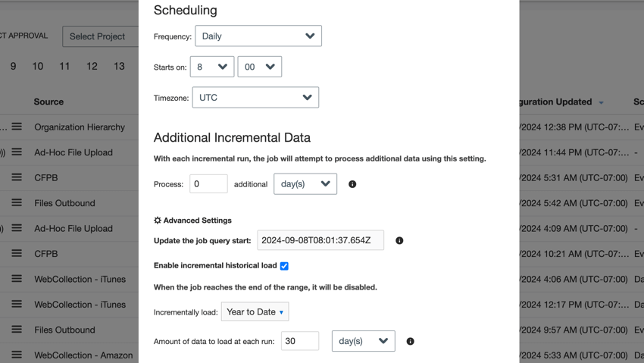Open the Starts on hour dropdown
The width and height of the screenshot is (644, 363).
[212, 67]
